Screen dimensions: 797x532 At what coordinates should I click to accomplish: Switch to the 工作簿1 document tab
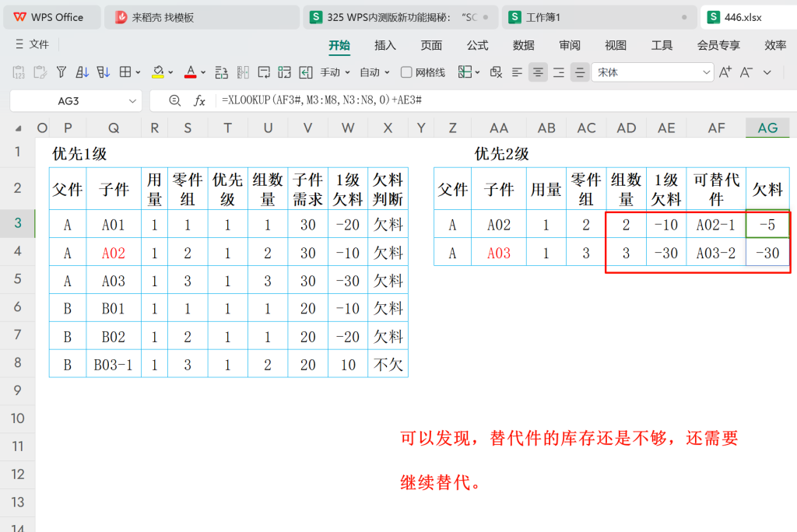[599, 17]
